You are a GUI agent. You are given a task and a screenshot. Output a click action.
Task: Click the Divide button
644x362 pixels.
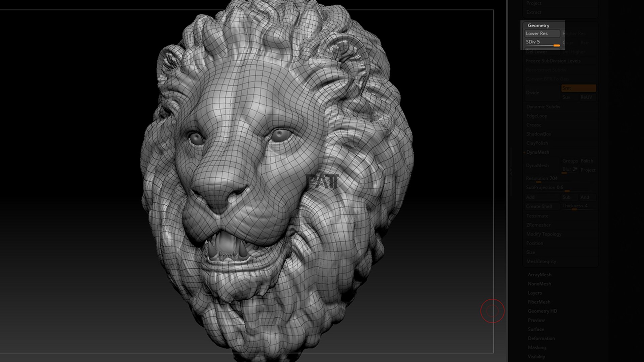pyautogui.click(x=542, y=93)
